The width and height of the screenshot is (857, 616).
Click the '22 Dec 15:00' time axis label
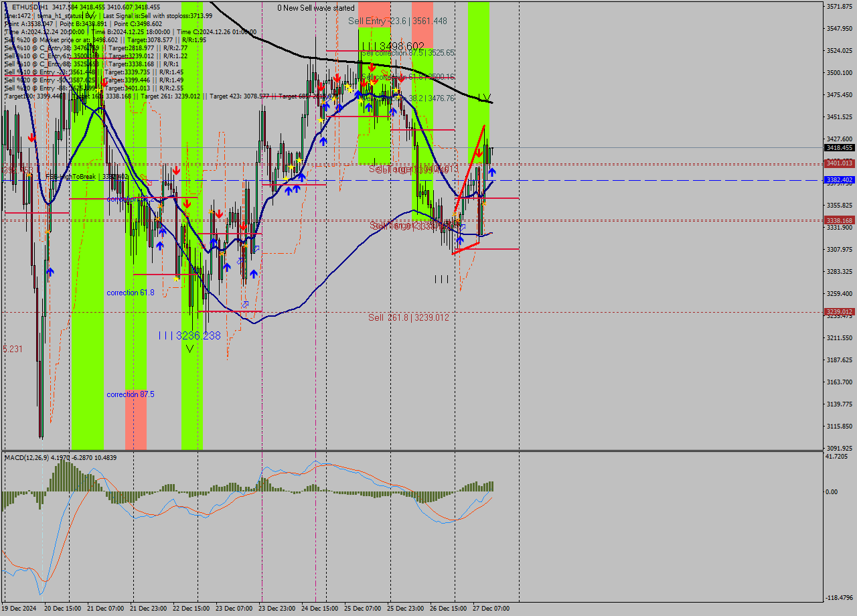click(191, 609)
